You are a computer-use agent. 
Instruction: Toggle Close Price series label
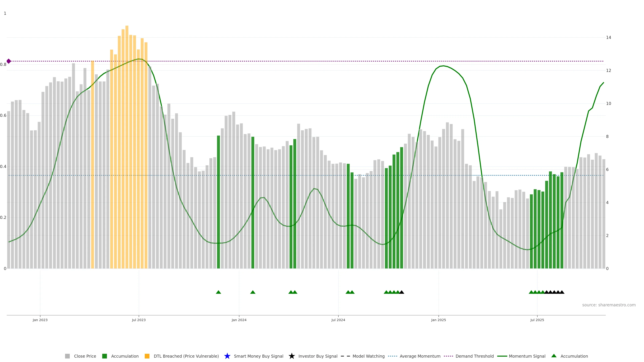pyautogui.click(x=85, y=356)
